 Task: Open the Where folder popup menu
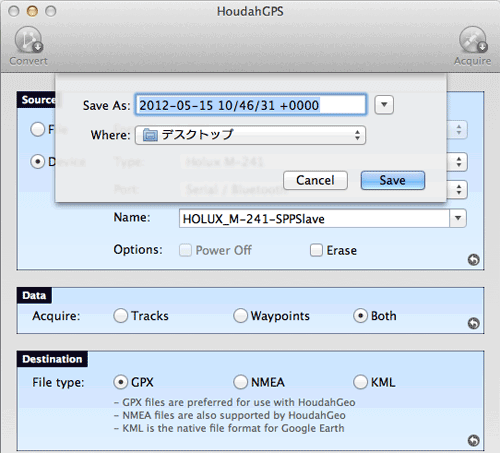250,135
